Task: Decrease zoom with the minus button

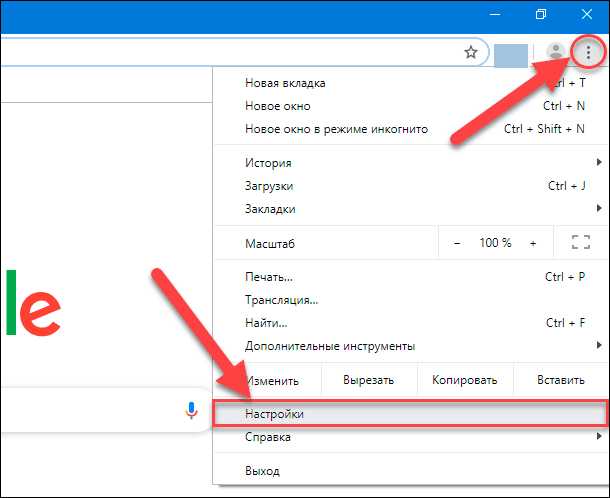Action: click(x=457, y=244)
